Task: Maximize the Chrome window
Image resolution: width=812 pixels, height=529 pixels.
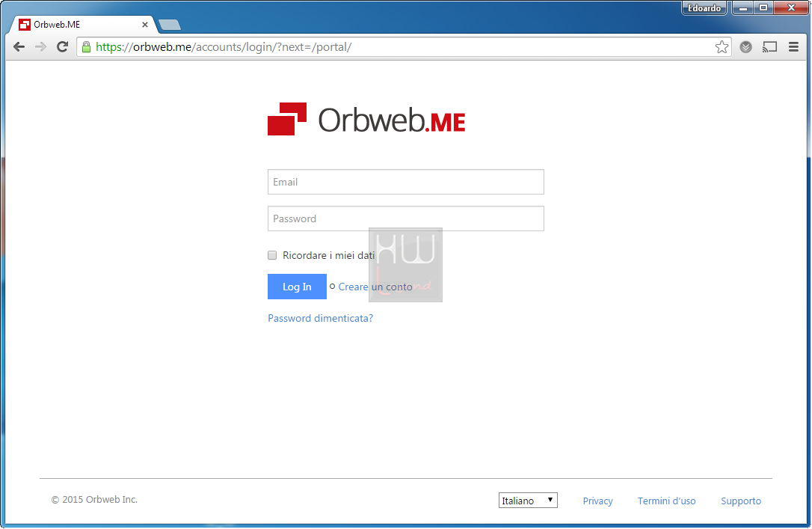Action: [763, 7]
